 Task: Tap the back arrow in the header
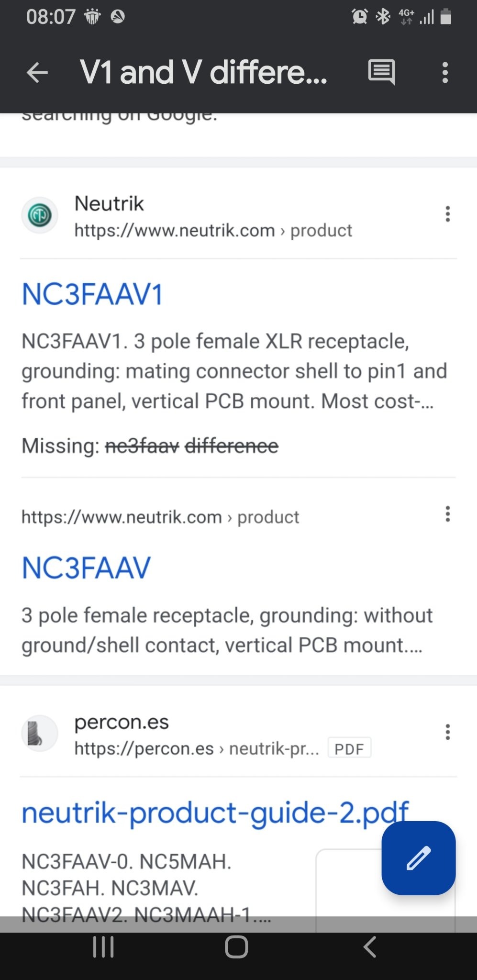37,73
